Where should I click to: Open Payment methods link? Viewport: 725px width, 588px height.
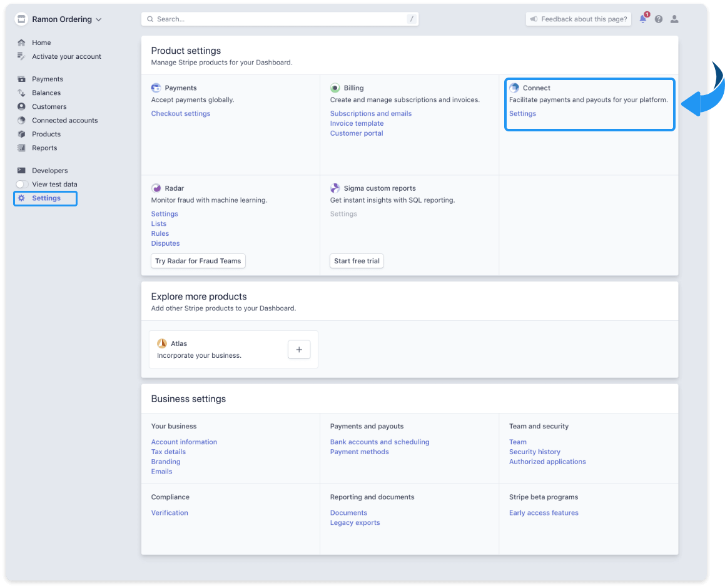[359, 452]
